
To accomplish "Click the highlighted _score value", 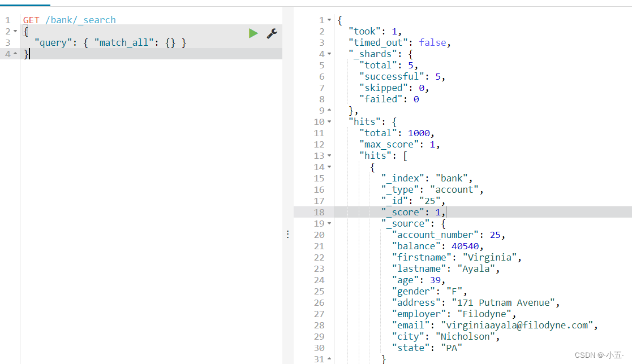I will [436, 212].
